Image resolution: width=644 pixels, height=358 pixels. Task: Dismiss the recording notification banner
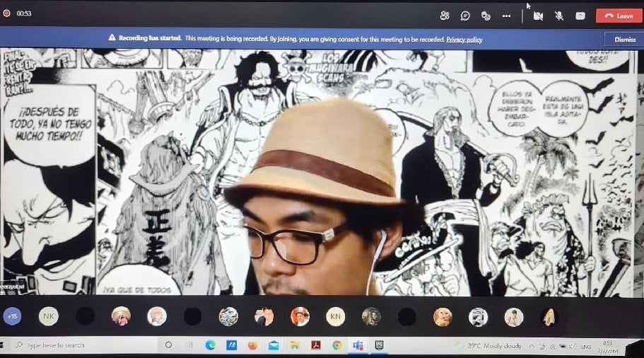pyautogui.click(x=625, y=40)
